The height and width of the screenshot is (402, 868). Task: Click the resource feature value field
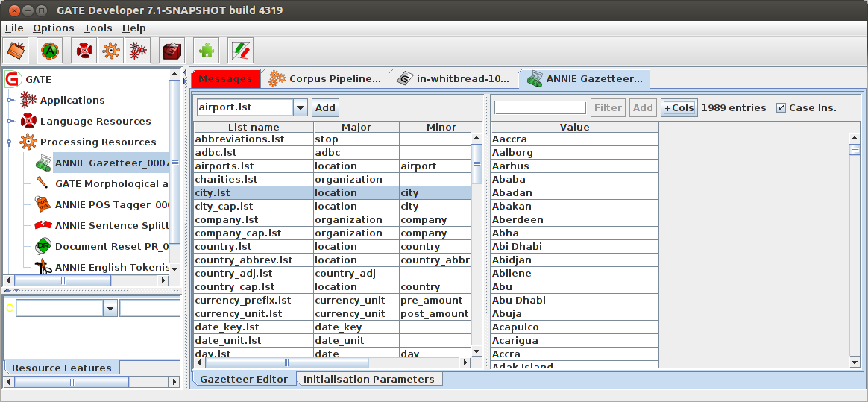point(149,309)
